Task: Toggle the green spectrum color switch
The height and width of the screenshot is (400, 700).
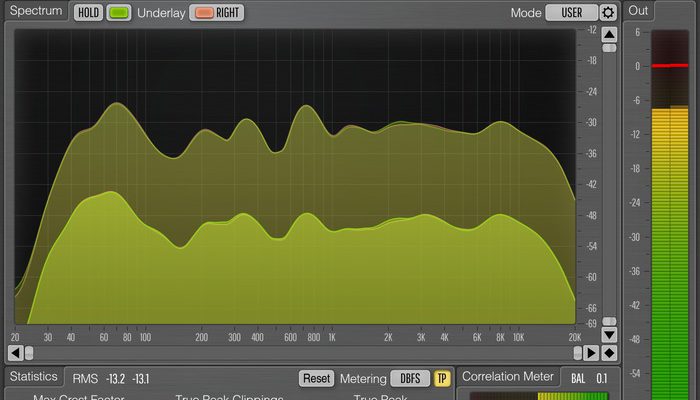Action: click(119, 13)
